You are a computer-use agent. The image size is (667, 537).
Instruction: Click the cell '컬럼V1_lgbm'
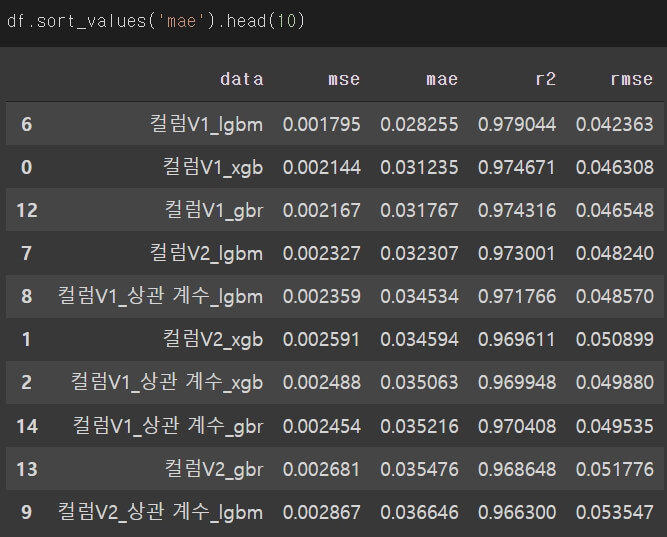(206, 125)
